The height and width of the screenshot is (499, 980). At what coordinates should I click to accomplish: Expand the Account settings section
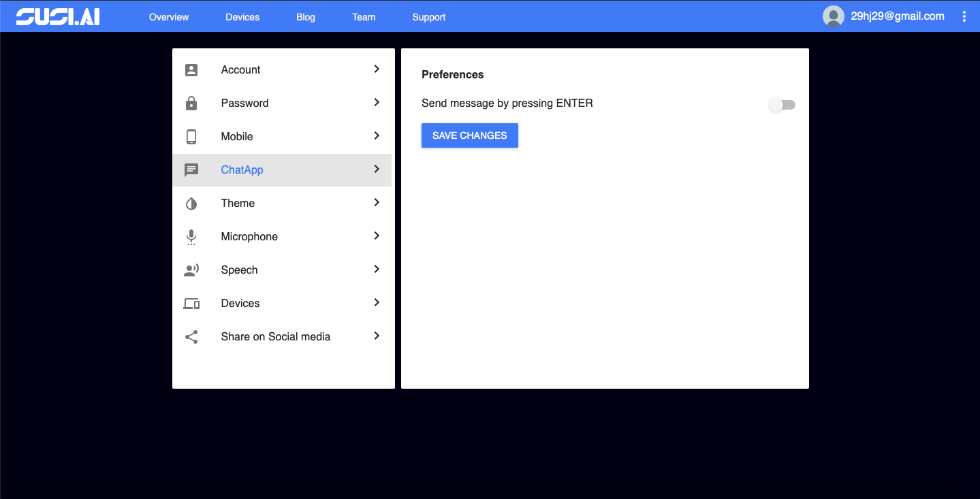pos(376,69)
